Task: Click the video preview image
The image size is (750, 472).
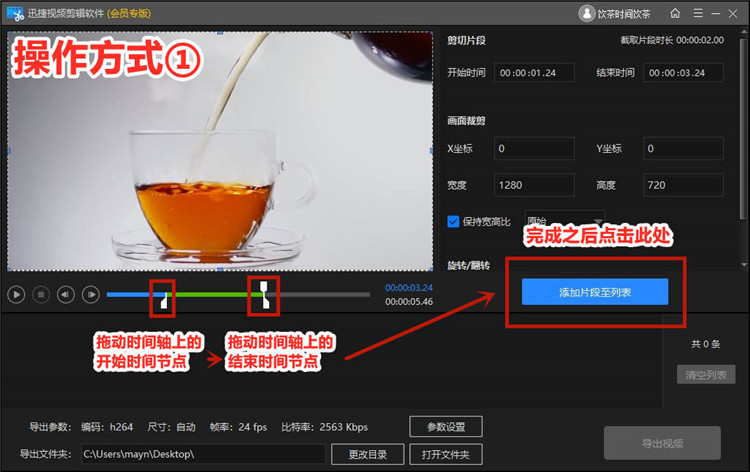Action: (220, 151)
